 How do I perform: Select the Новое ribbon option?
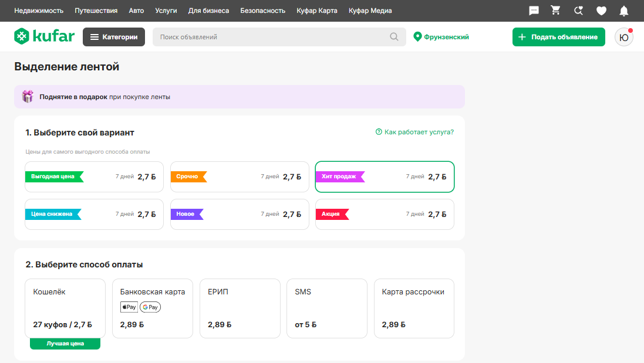(240, 214)
